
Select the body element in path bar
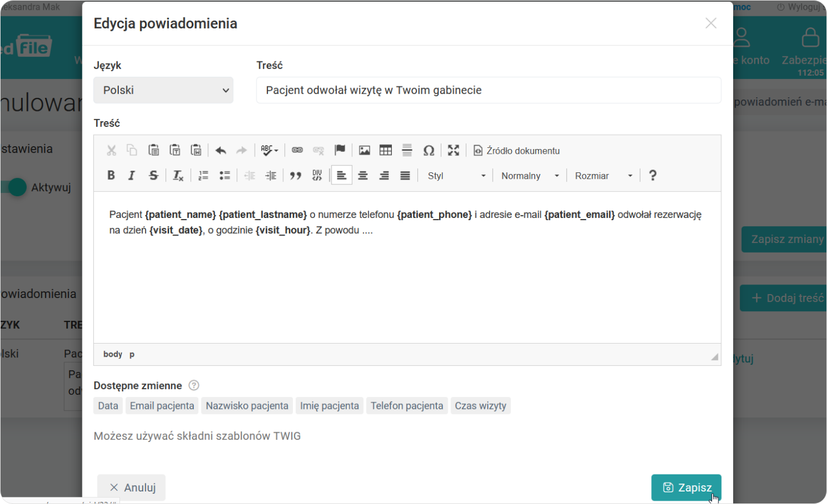click(113, 354)
